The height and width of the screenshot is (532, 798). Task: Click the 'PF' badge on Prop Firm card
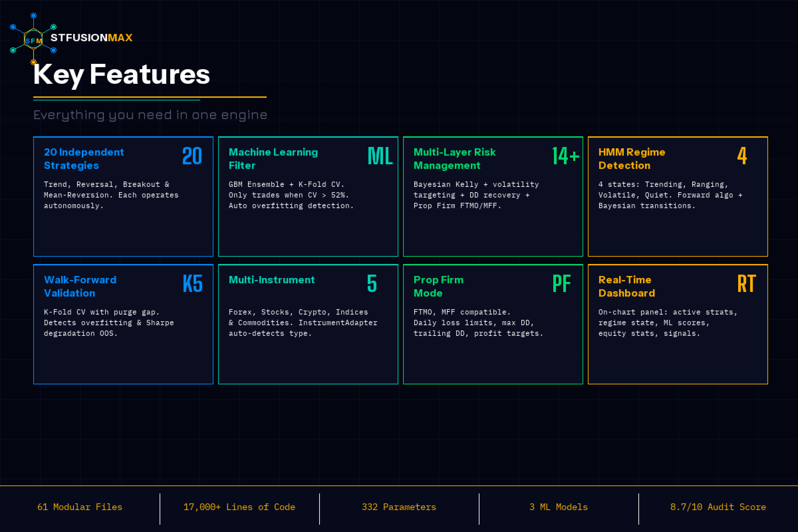coord(562,283)
